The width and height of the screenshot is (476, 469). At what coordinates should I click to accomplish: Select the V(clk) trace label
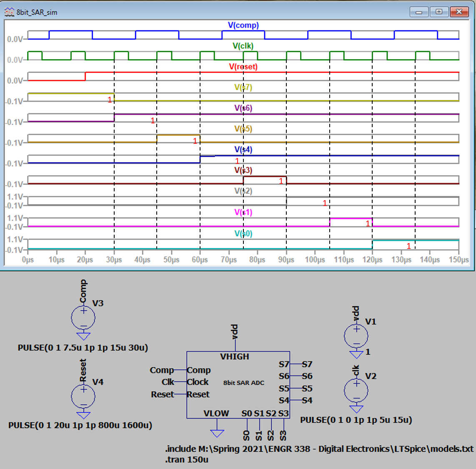(243, 46)
